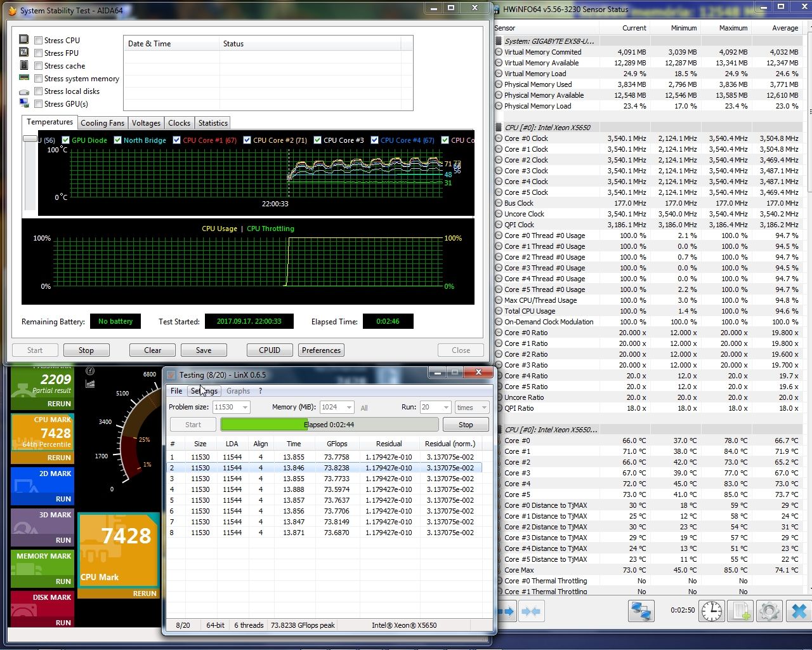Run the 2D Mark benchmark tile
The width and height of the screenshot is (812, 650).
[x=43, y=486]
